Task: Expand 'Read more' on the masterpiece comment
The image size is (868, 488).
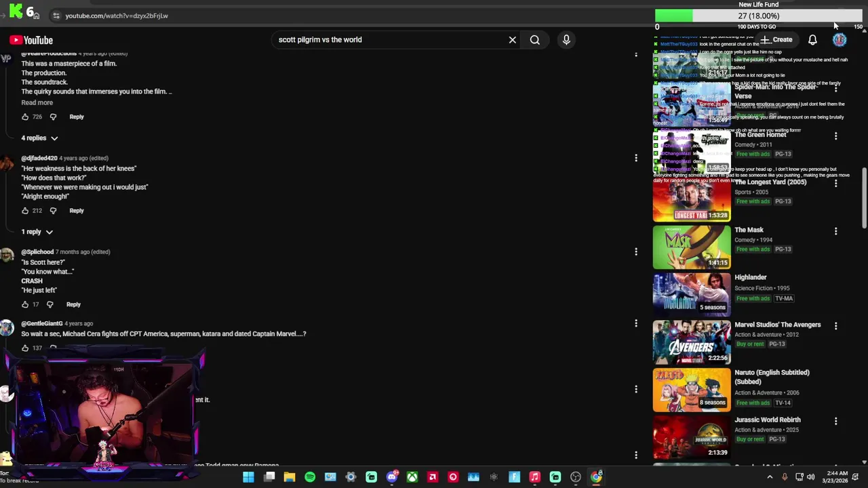Action: 37,102
